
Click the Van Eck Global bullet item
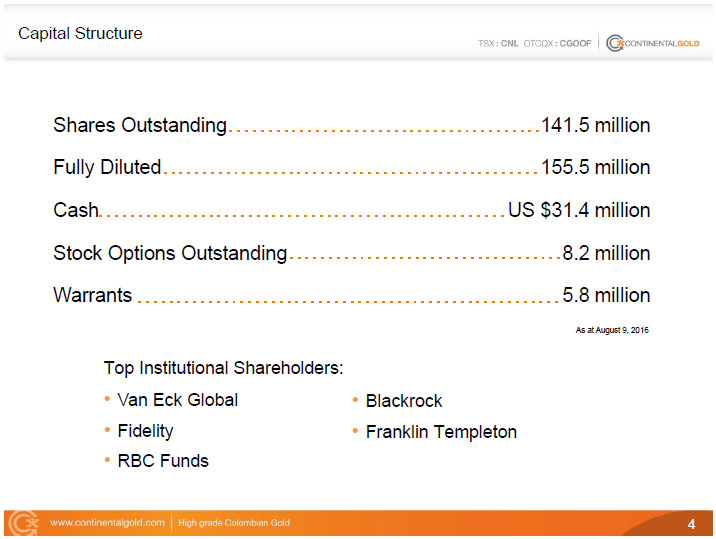click(x=177, y=400)
